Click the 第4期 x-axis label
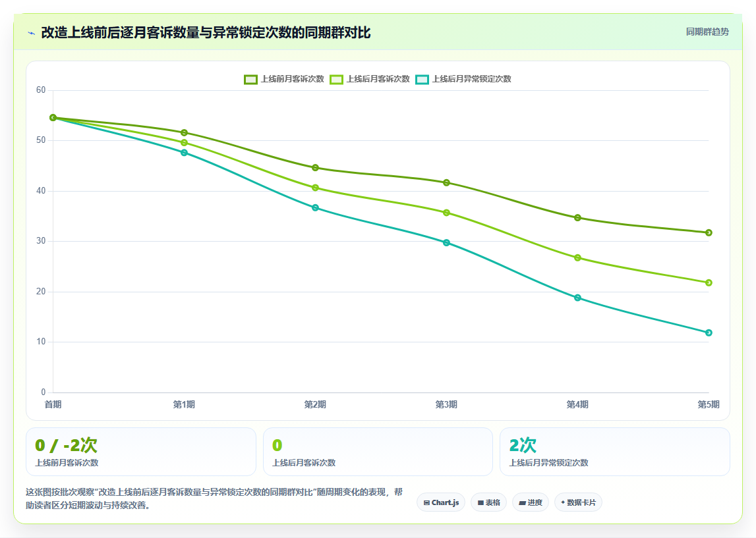756x538 pixels. point(577,404)
